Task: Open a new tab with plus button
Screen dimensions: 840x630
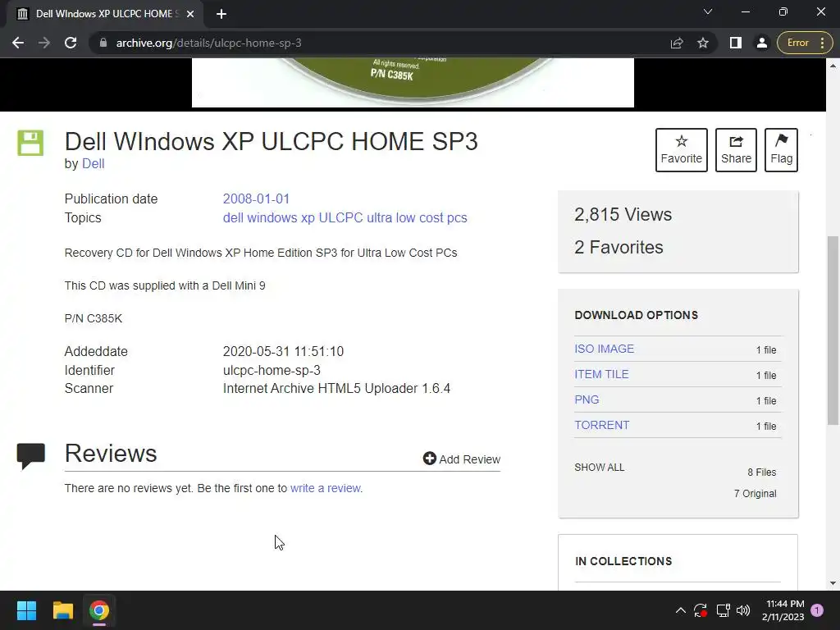Action: pos(221,14)
